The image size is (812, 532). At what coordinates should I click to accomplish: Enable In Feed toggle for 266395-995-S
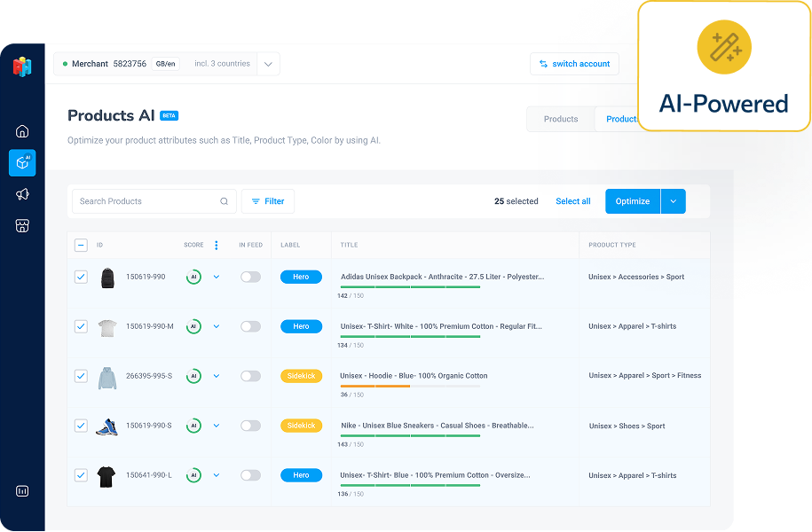click(250, 376)
